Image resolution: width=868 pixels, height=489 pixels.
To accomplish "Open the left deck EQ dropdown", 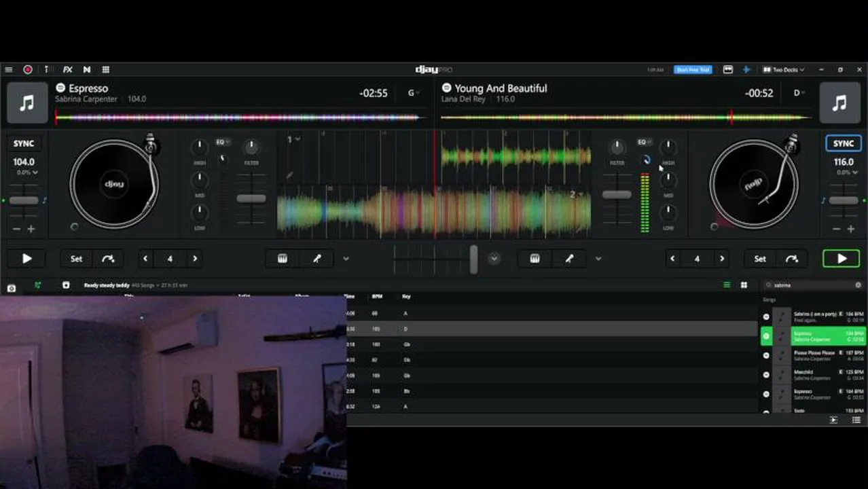I will coord(223,142).
